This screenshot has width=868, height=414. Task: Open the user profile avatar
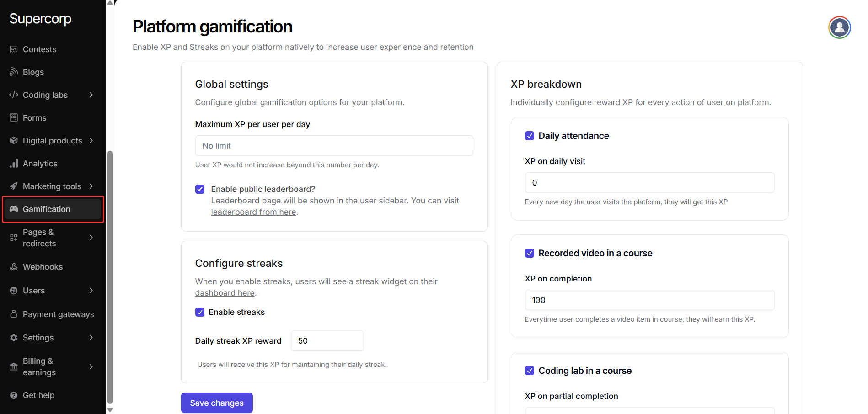839,27
